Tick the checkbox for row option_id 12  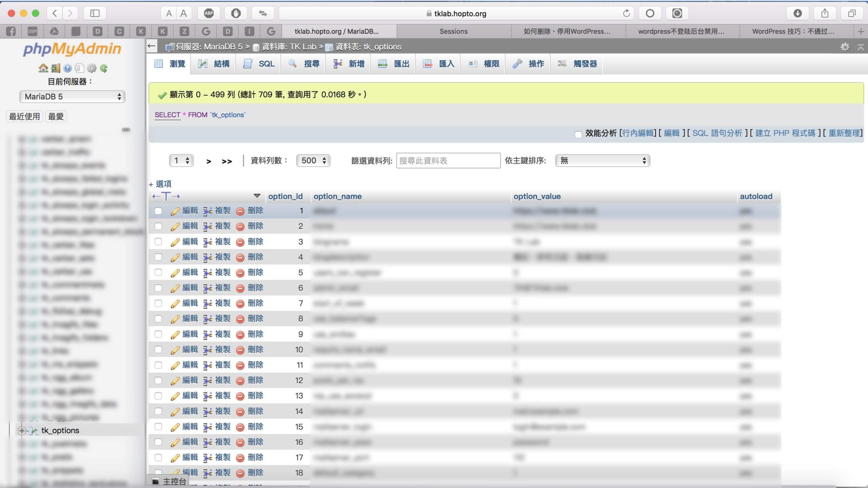coord(158,380)
